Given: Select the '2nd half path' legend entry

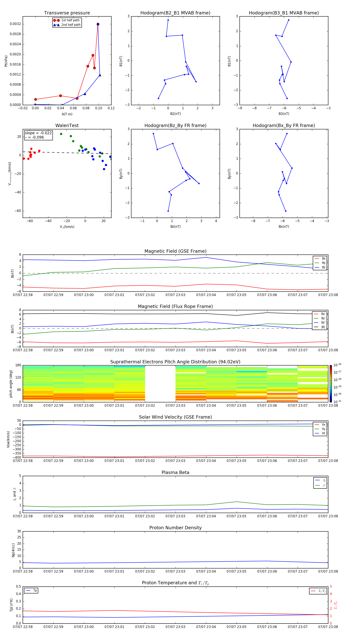Looking at the screenshot, I should click(67, 25).
